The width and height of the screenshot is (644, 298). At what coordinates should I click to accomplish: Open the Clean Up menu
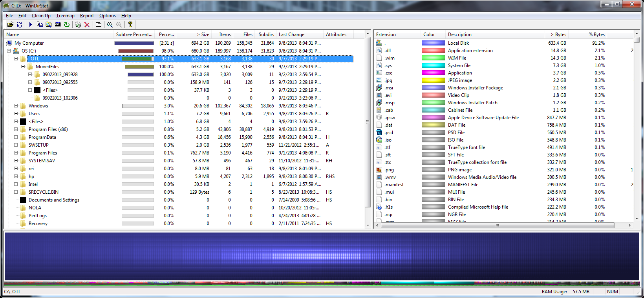pos(41,16)
